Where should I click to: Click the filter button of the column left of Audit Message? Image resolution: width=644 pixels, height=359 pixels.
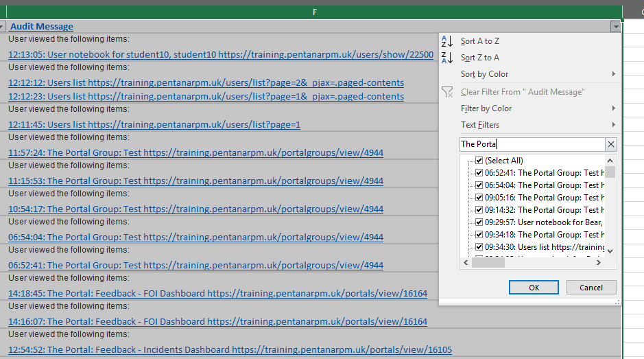2,27
